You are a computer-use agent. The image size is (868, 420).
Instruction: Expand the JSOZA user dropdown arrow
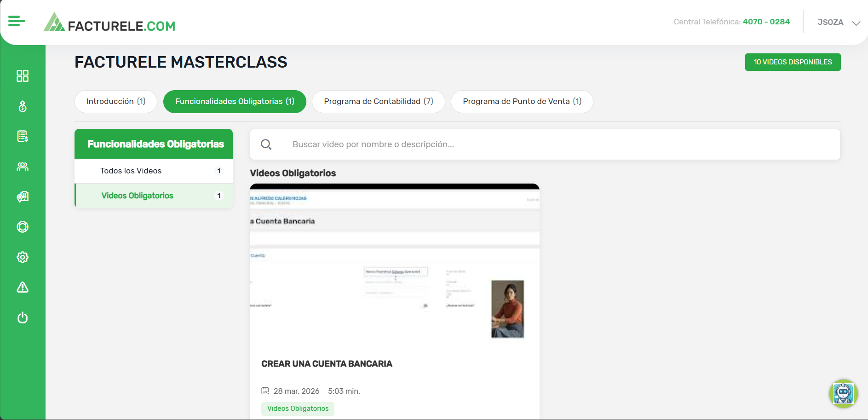coord(856,23)
